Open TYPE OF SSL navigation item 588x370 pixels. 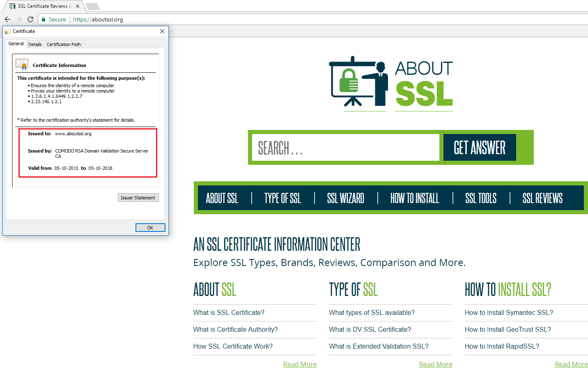coord(283,198)
